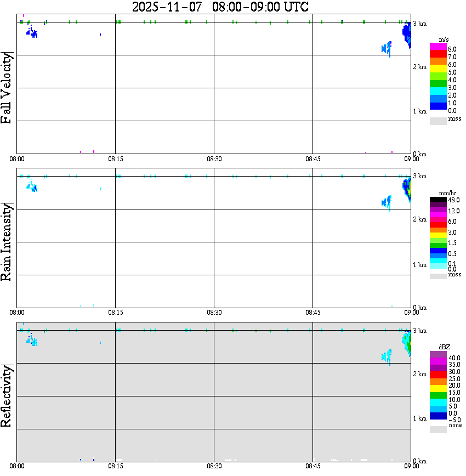This screenshot has width=466, height=476.
Task: Select the purple 40.0 dBZ legend swatch
Action: (x=438, y=355)
